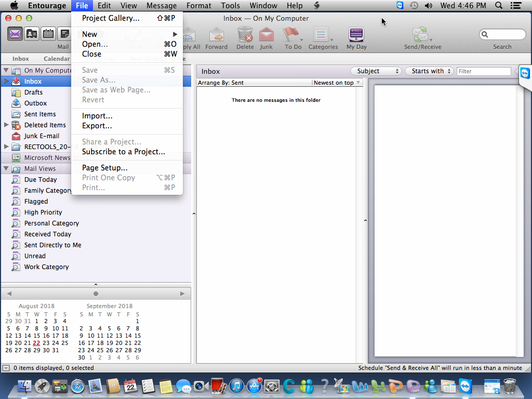Open TeamViewer menu bar icon
This screenshot has width=532, height=399.
pos(400,5)
